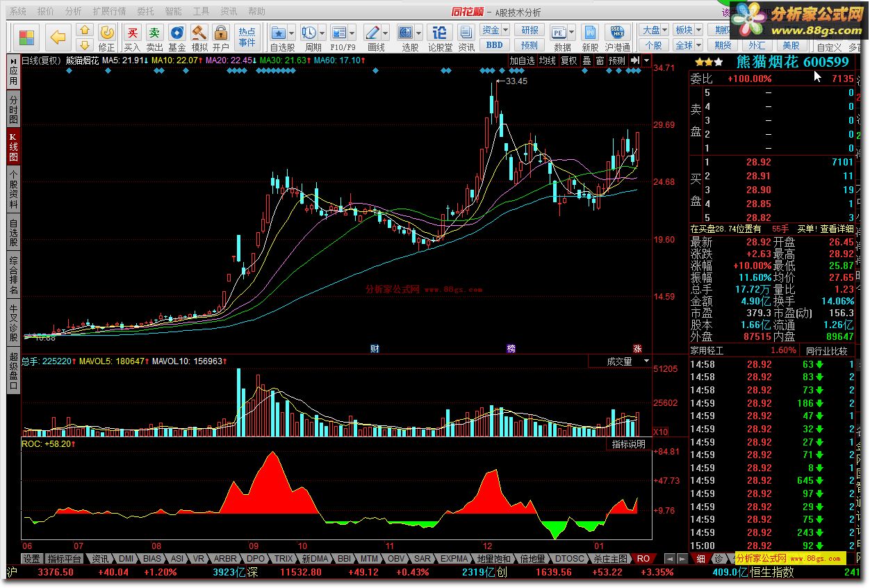870x588 pixels.
Task: Expand the 选股 dropdown arrow
Action: (x=419, y=32)
